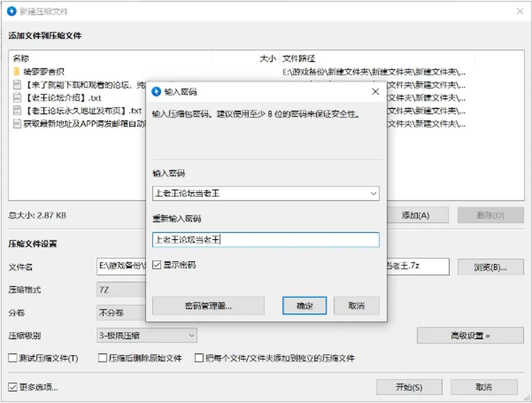This screenshot has width=532, height=403.
Task: Open 密码管理器... button
Action: point(208,305)
